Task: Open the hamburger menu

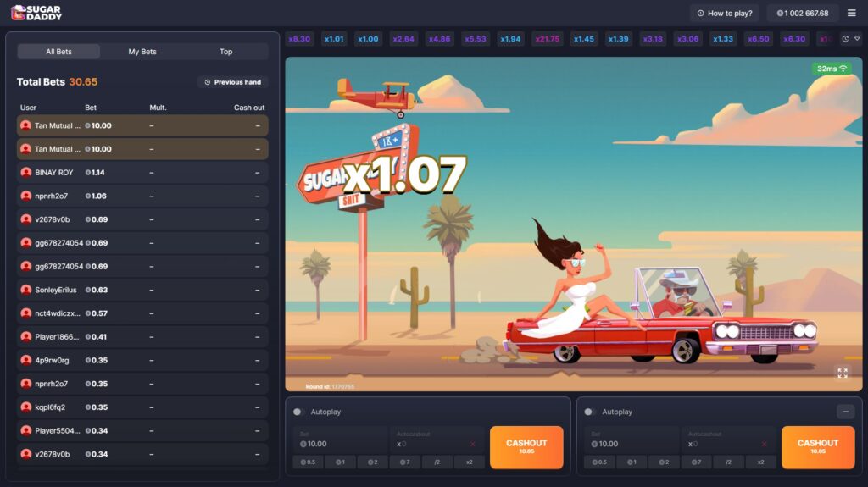Action: pyautogui.click(x=851, y=13)
